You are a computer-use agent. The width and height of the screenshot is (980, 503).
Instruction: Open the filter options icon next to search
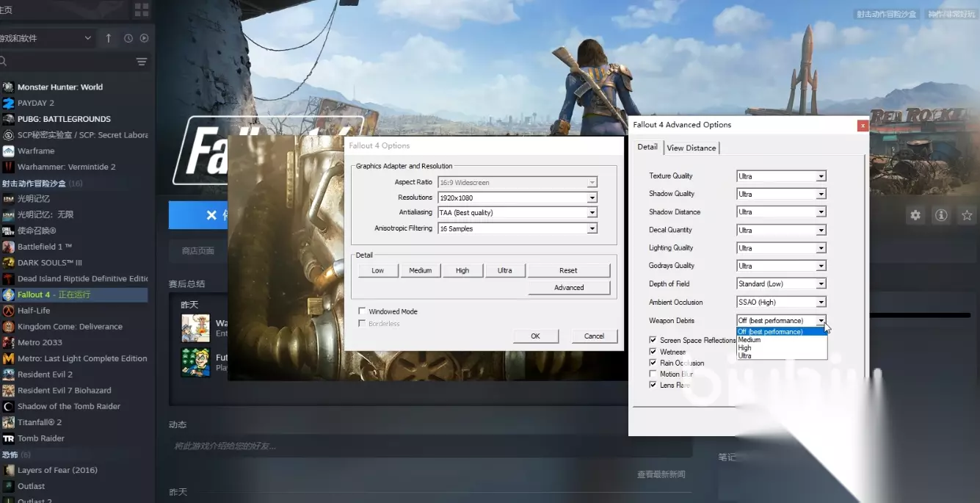(142, 62)
